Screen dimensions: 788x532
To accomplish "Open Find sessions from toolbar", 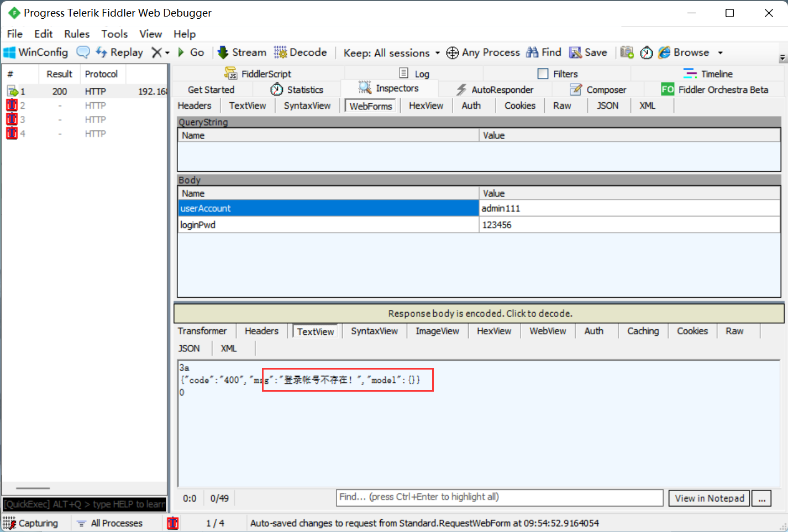I will coord(544,52).
